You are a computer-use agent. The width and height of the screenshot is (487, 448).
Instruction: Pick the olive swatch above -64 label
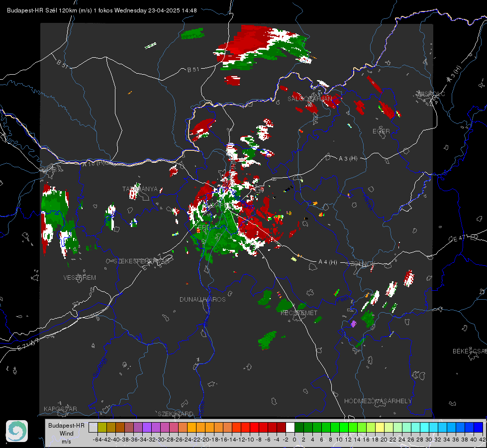pos(102,427)
